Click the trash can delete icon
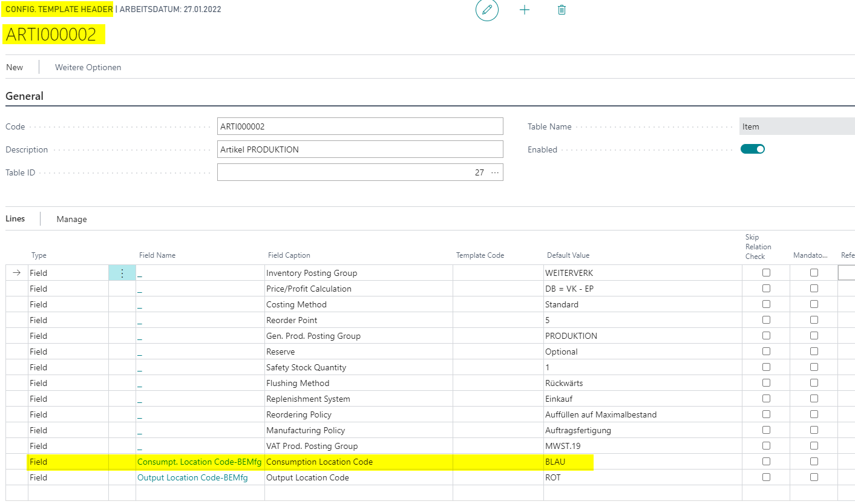Screen dimensions: 855x504 coord(562,10)
